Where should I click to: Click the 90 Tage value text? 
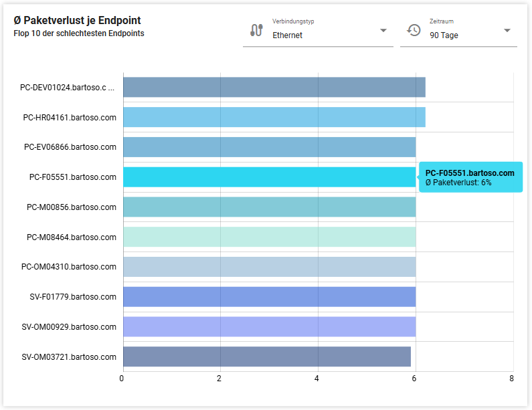(x=444, y=35)
